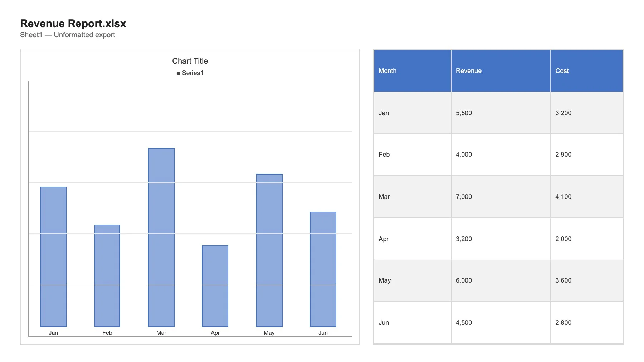Image resolution: width=644 pixels, height=362 pixels.
Task: Select the Jan bar in chart
Action: pos(53,257)
